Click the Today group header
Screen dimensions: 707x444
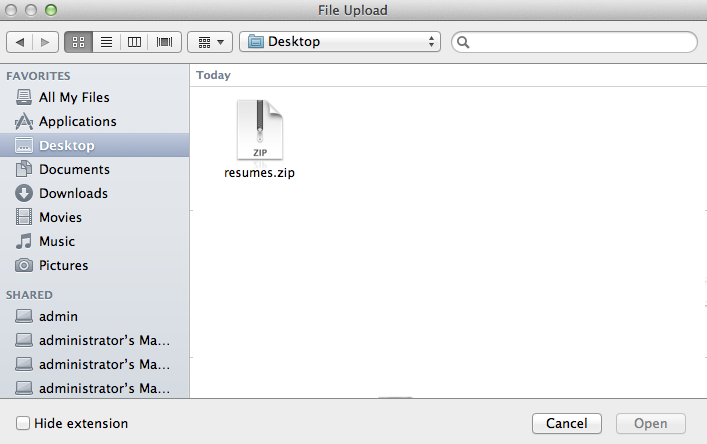coord(213,75)
